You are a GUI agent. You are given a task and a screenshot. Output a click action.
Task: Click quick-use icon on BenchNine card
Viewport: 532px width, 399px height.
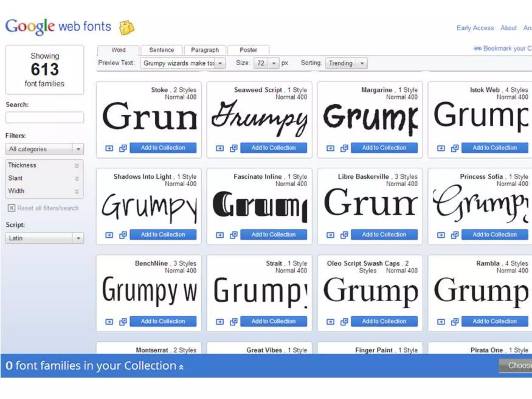(x=109, y=322)
